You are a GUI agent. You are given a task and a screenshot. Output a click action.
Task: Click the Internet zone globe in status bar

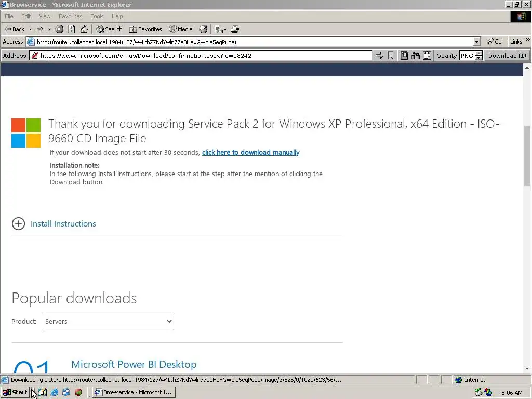pyautogui.click(x=458, y=380)
